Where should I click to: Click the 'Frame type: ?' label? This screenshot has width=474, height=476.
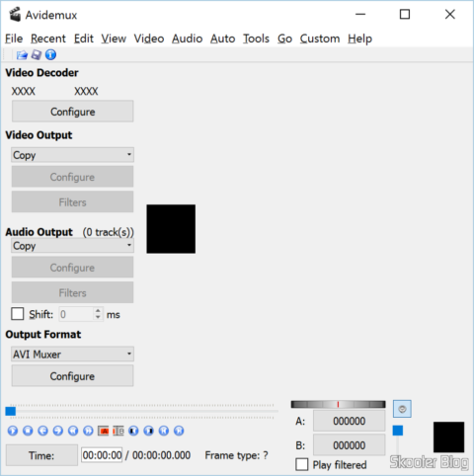tap(236, 455)
